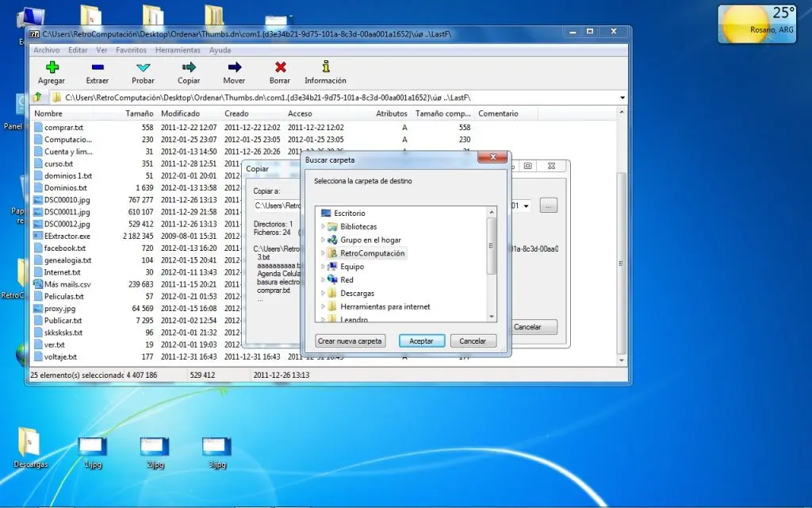The width and height of the screenshot is (812, 508).
Task: Click the Probar toolbar icon
Action: click(x=143, y=67)
